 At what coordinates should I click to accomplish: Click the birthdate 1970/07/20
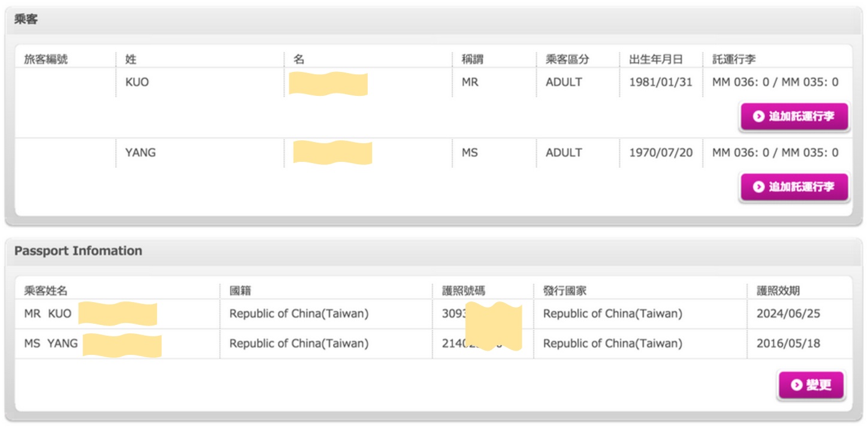click(660, 153)
